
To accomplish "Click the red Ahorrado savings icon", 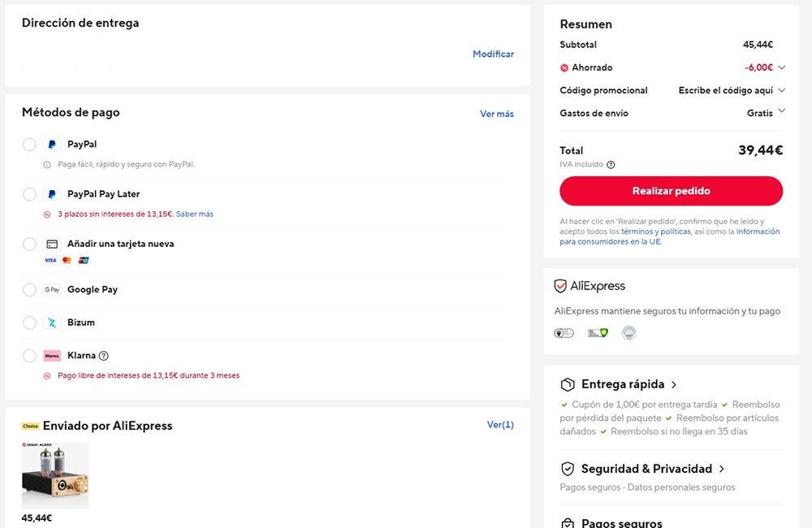I will tap(564, 68).
